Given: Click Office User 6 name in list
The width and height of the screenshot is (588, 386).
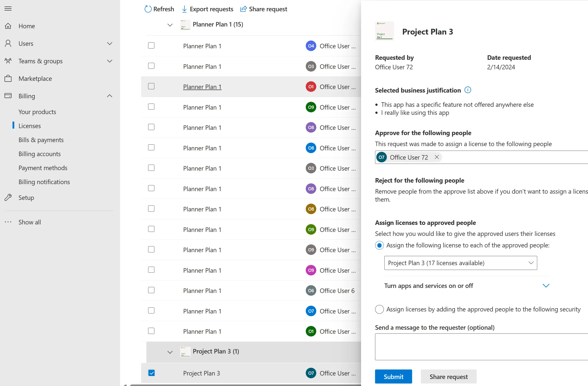Looking at the screenshot, I should (x=337, y=291).
